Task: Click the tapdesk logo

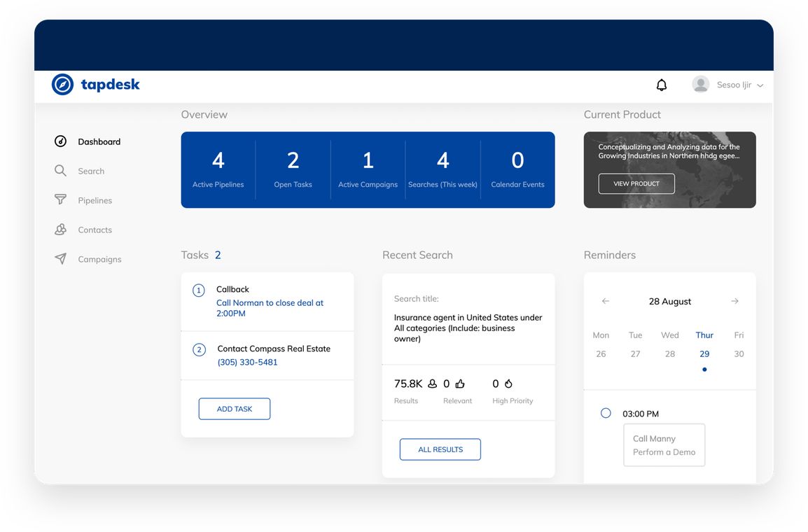Action: [95, 84]
